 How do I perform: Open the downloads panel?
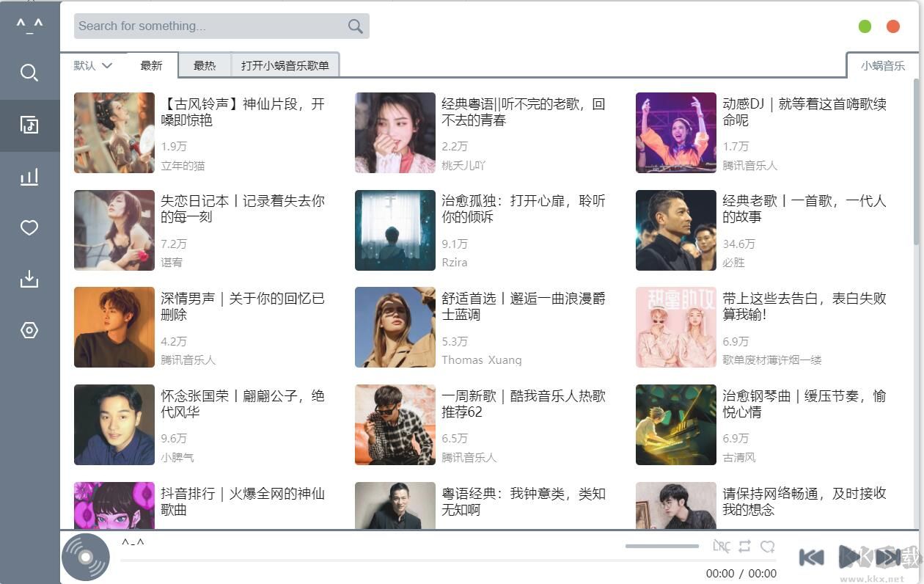pos(29,279)
